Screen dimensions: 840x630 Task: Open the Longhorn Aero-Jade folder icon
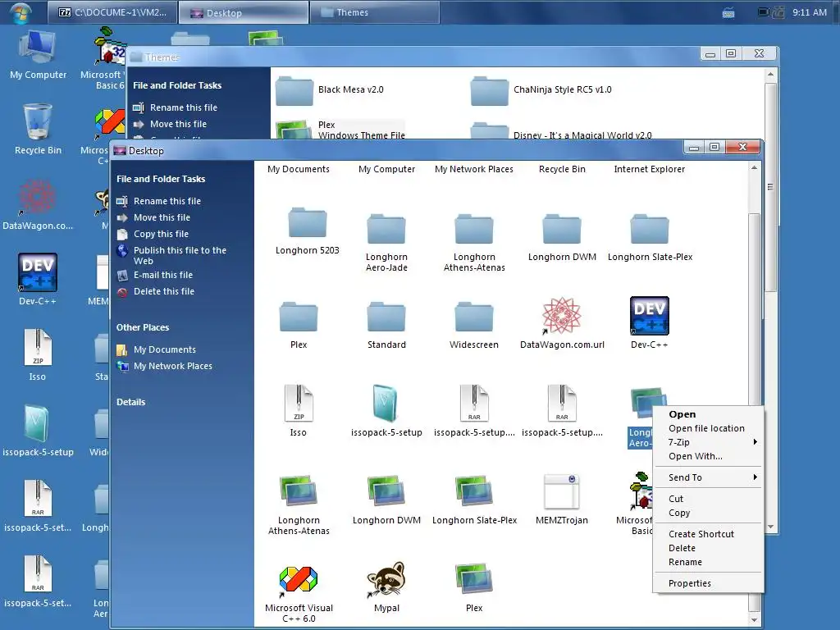point(386,230)
